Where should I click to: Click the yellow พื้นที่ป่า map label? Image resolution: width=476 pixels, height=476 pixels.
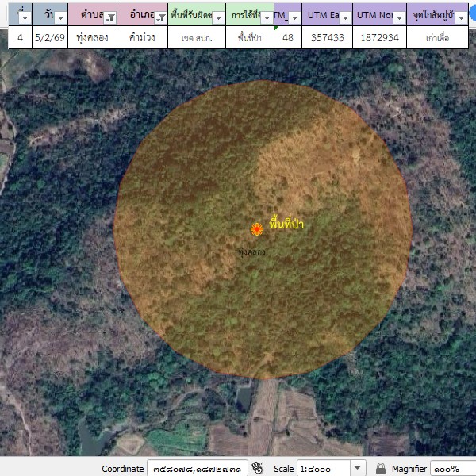tap(286, 225)
